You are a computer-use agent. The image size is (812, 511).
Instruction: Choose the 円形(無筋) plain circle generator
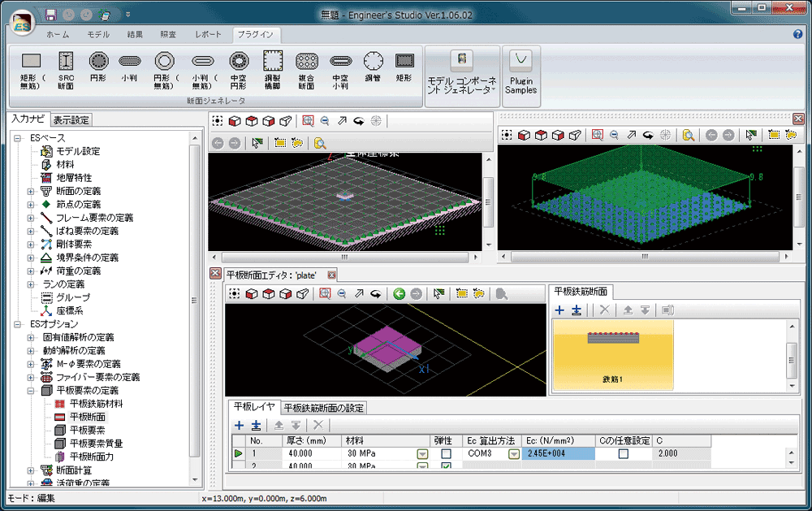165,70
